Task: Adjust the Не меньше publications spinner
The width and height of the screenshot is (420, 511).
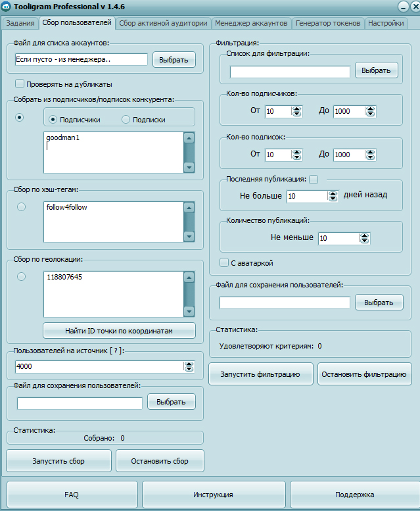Action: (x=364, y=238)
